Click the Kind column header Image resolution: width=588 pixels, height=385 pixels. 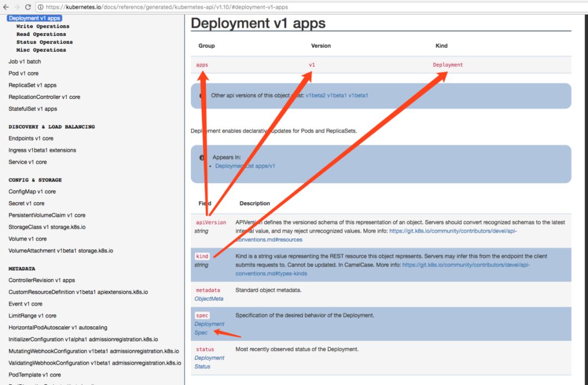(x=442, y=46)
